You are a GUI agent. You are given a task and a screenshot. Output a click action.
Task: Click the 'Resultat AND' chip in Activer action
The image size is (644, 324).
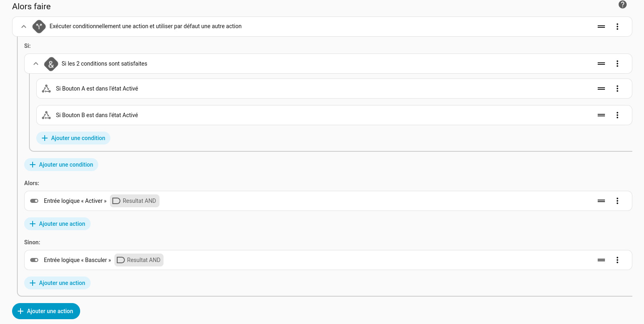[x=135, y=201]
